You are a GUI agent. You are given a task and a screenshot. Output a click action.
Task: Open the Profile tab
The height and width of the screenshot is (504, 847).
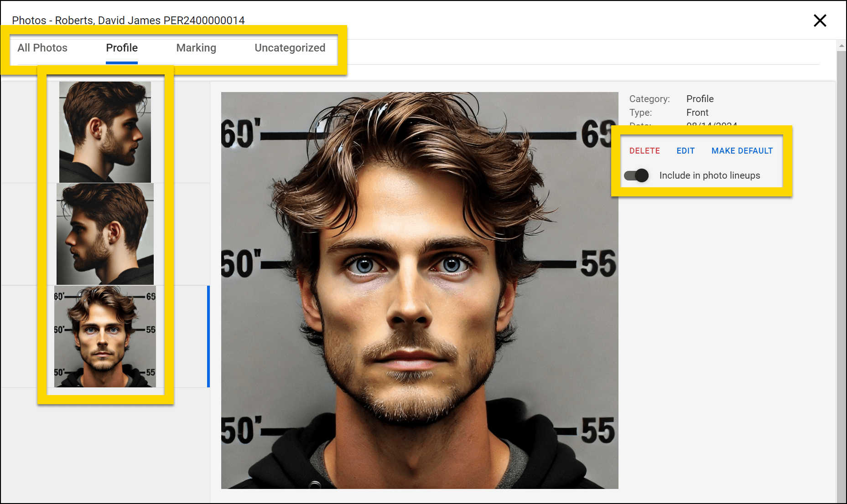121,47
